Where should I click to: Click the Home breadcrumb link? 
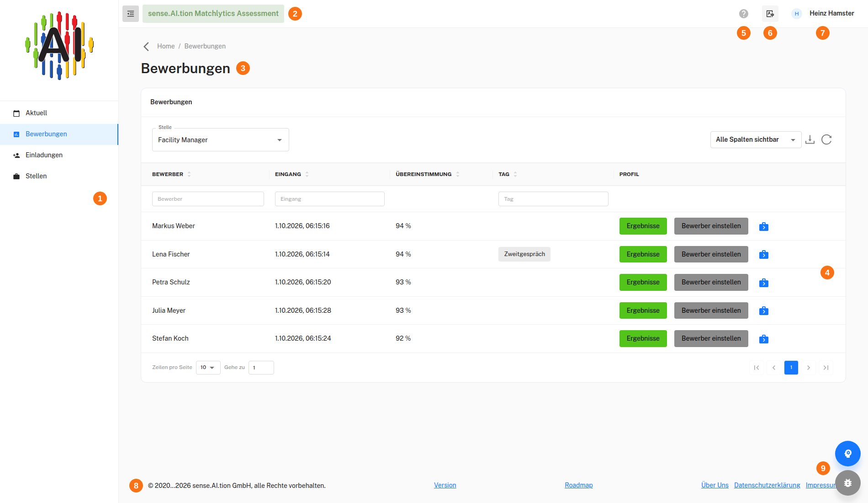(166, 46)
